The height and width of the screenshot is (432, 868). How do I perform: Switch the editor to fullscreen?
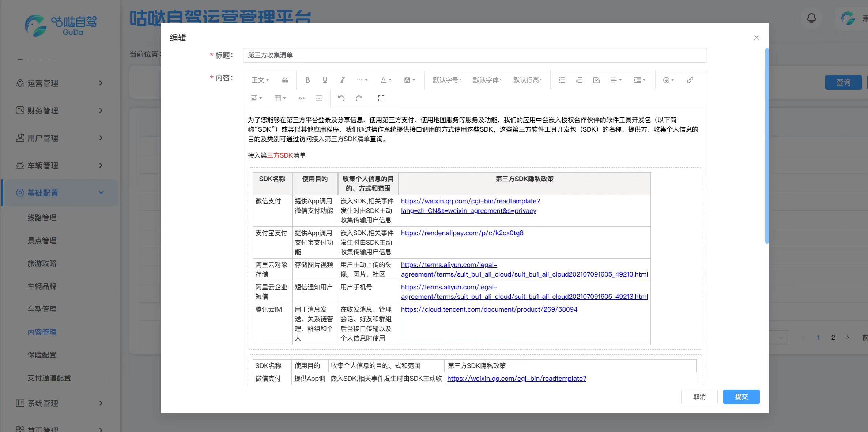[381, 98]
